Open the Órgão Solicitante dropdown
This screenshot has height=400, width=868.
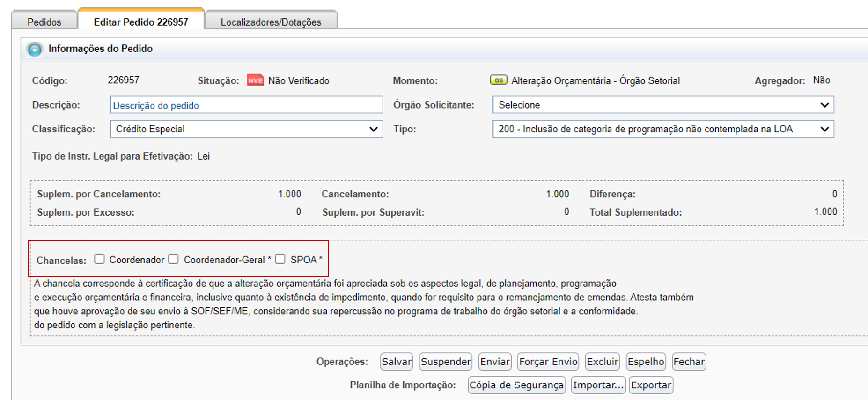point(663,105)
